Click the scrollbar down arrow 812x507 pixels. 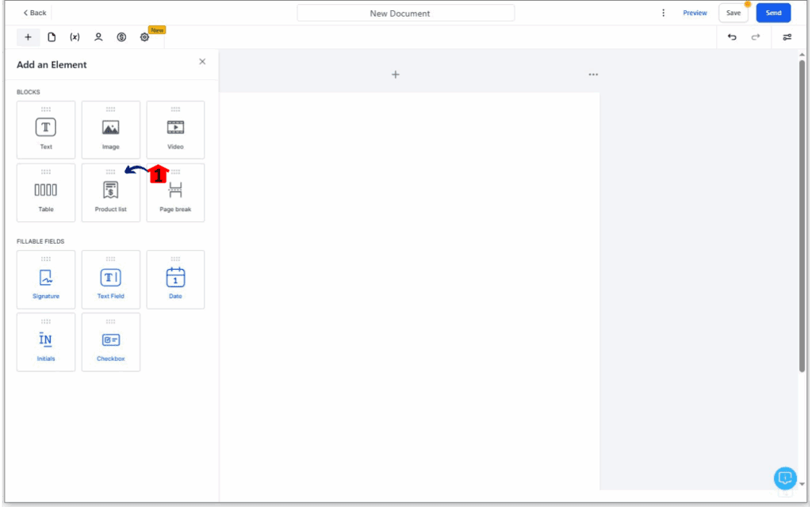[x=802, y=484]
